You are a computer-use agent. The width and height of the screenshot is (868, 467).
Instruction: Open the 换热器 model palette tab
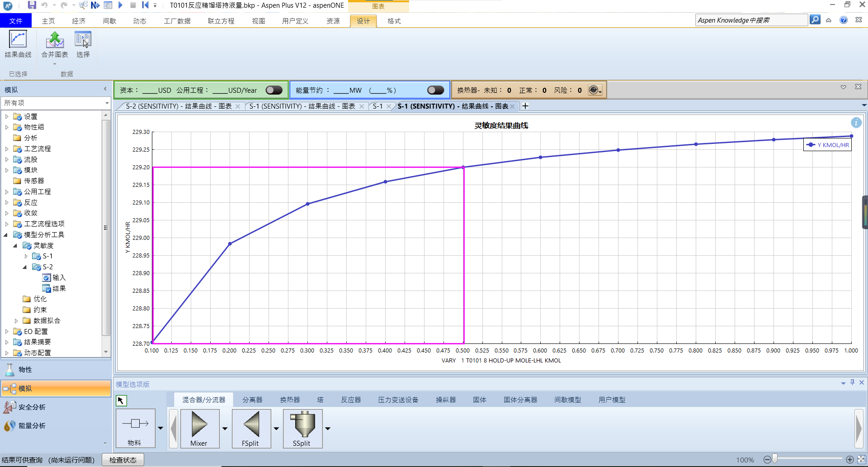pos(290,400)
